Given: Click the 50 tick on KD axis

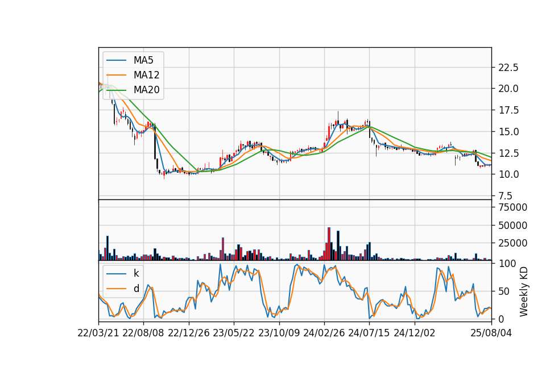Looking at the screenshot, I should [504, 291].
